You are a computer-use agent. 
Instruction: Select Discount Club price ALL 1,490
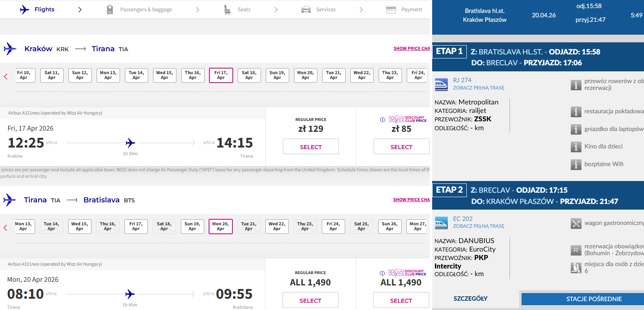coord(401,300)
